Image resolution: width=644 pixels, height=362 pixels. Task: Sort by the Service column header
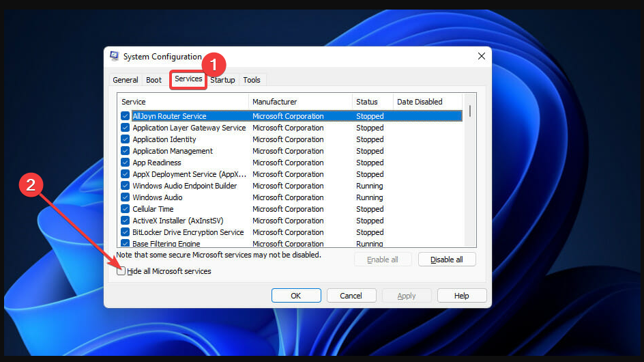click(x=184, y=102)
